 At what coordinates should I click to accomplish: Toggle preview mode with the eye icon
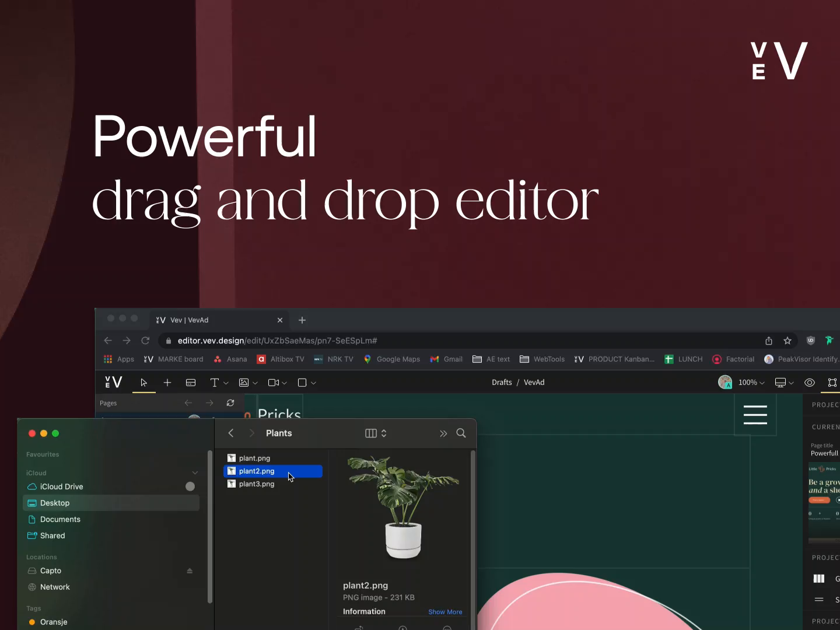coord(809,383)
